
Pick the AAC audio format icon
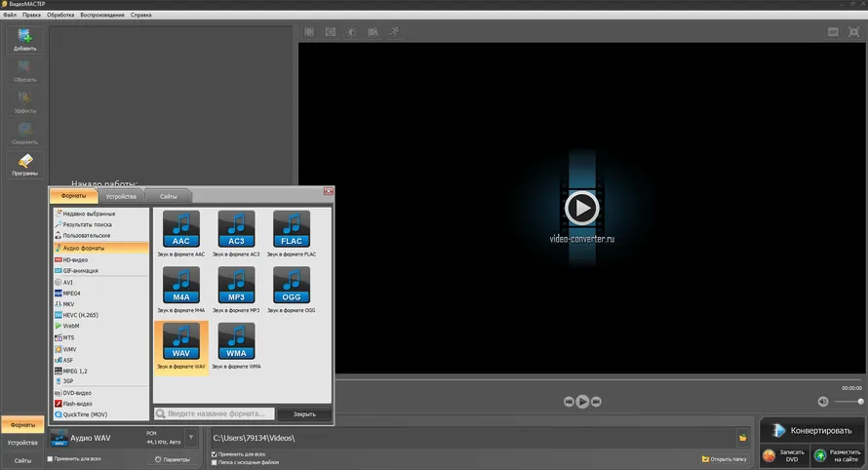[181, 229]
